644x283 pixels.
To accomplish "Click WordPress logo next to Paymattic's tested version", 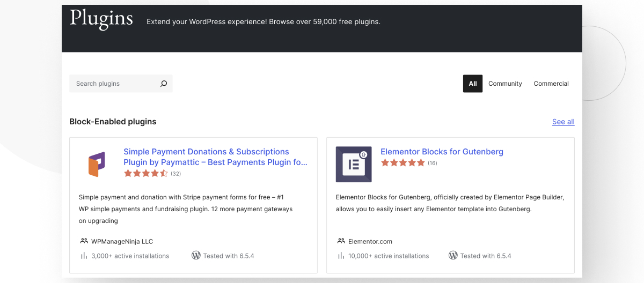I will tap(196, 256).
